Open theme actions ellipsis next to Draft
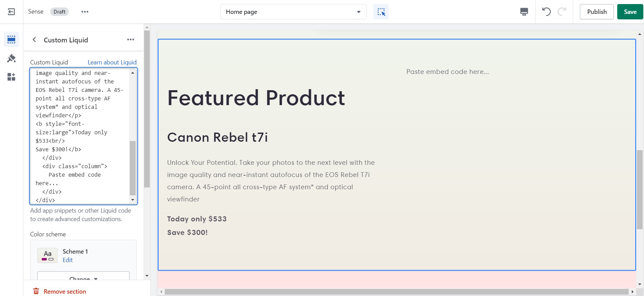This screenshot has width=644, height=296. pos(85,12)
